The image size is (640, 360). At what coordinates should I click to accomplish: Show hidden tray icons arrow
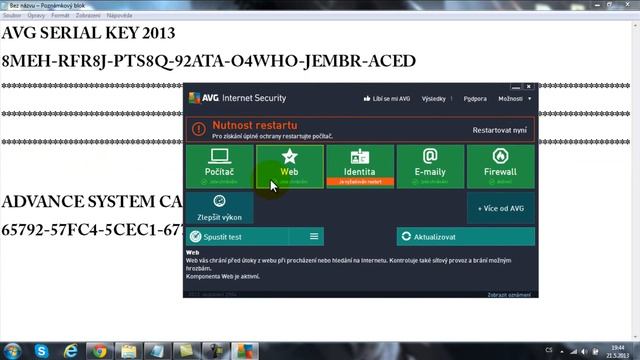pyautogui.click(x=562, y=352)
